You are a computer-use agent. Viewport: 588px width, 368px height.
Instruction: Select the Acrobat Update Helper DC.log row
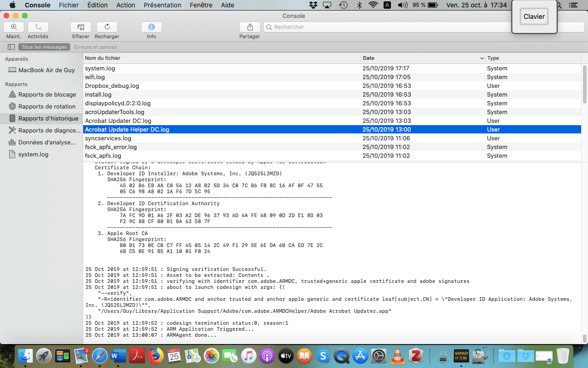(x=332, y=130)
